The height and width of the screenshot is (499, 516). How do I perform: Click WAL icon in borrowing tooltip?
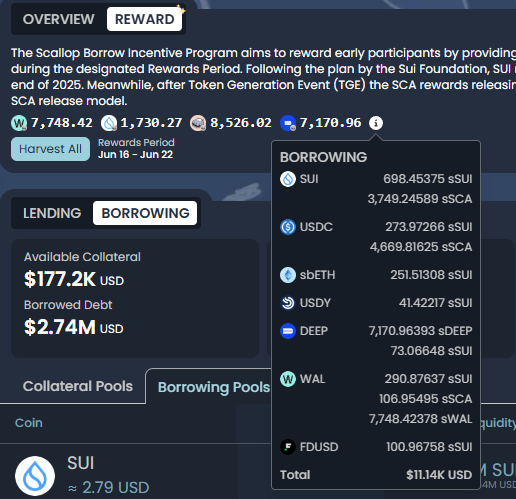click(288, 379)
